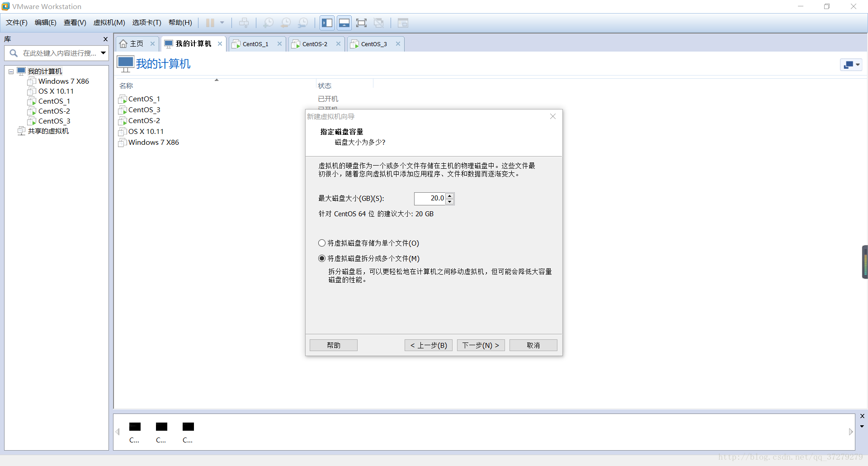The height and width of the screenshot is (466, 868).
Task: Click the console view toolbar icon
Action: [x=403, y=23]
